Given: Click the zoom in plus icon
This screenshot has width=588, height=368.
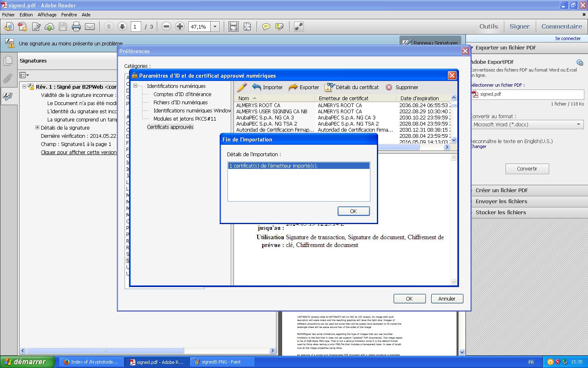Looking at the screenshot, I should tap(180, 27).
